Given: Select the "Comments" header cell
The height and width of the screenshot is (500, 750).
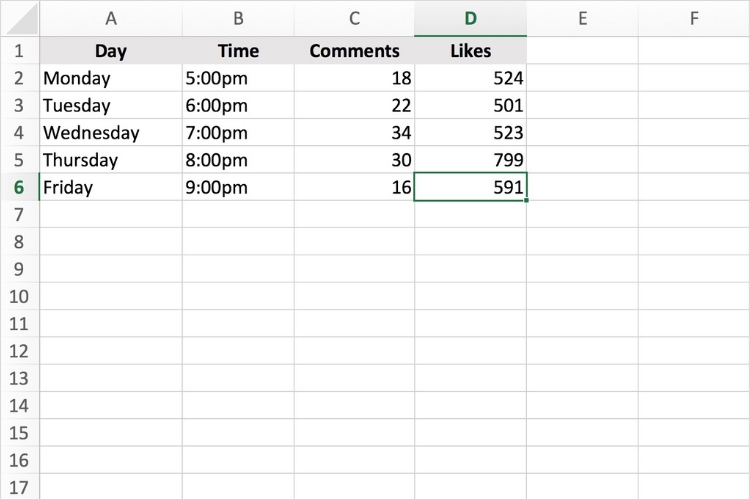Looking at the screenshot, I should click(354, 51).
